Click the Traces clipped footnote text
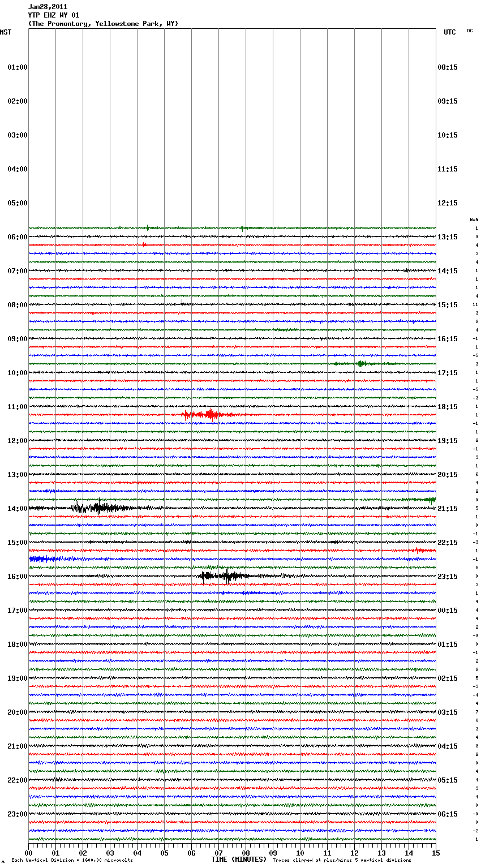 tap(342, 860)
